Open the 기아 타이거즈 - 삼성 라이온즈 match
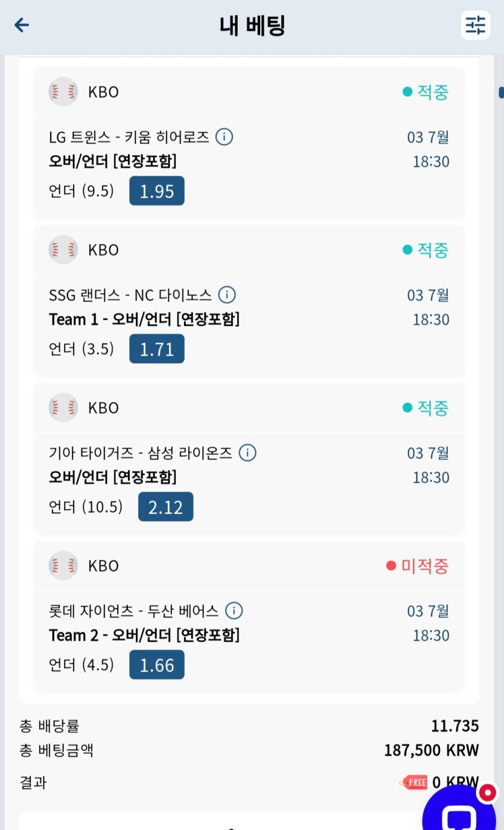This screenshot has height=830, width=504. [x=141, y=453]
